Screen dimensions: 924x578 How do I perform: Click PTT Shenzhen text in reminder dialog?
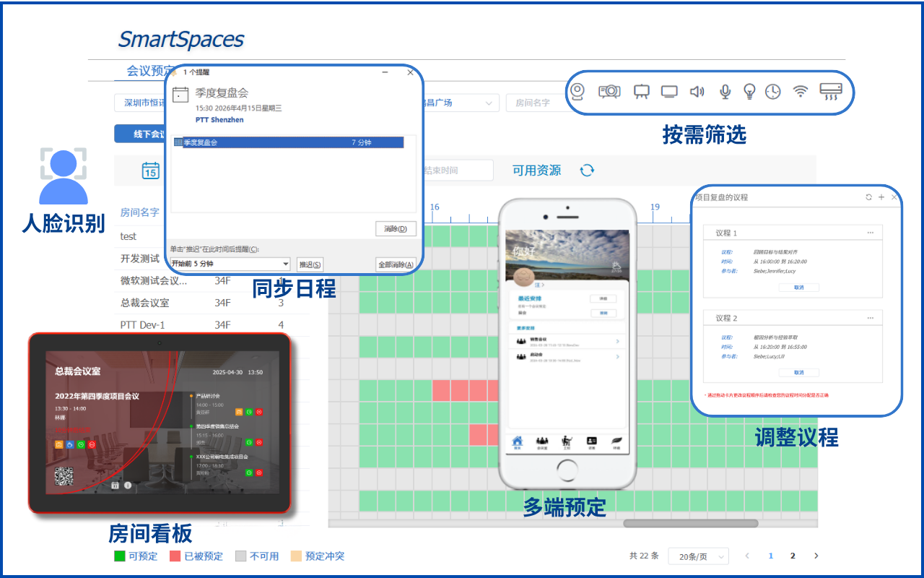(219, 120)
